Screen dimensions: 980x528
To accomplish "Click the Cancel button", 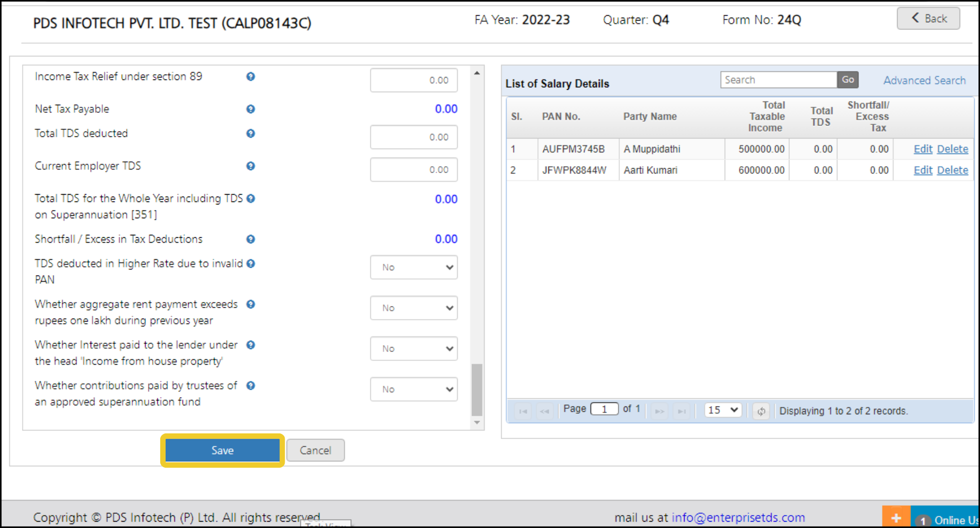I will 316,450.
